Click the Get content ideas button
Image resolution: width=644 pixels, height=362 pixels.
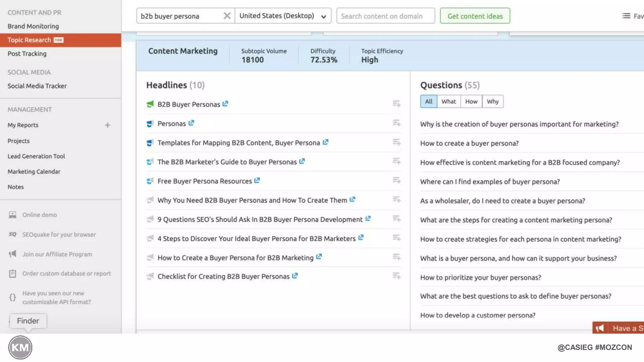coord(475,16)
